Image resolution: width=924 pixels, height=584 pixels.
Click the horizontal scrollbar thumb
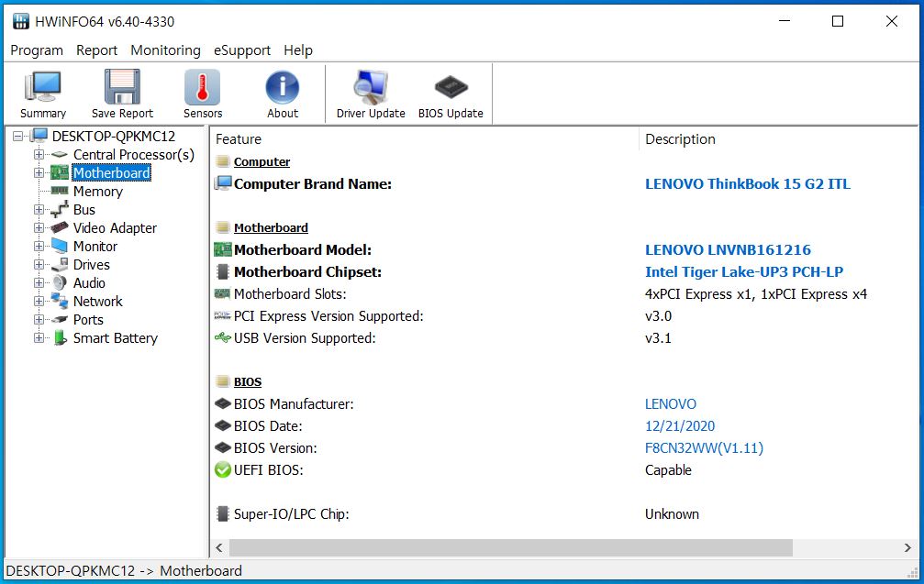click(x=510, y=547)
